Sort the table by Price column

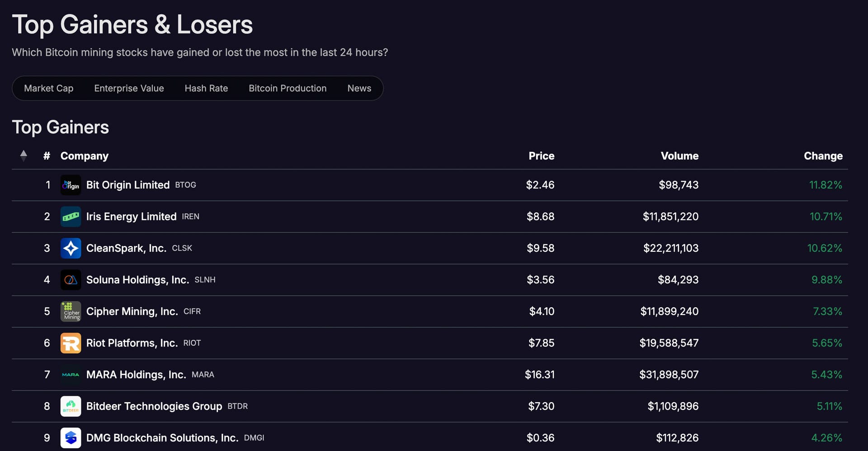point(541,156)
